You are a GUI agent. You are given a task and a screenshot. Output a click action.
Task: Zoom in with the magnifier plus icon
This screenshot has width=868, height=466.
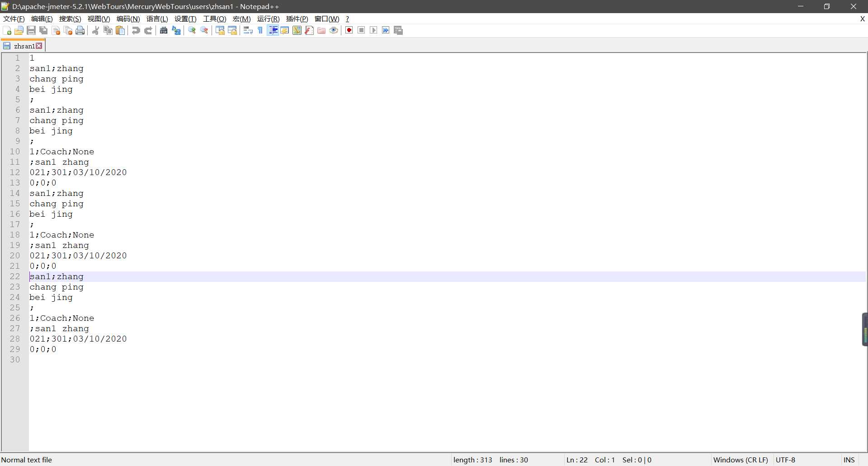[x=192, y=30]
